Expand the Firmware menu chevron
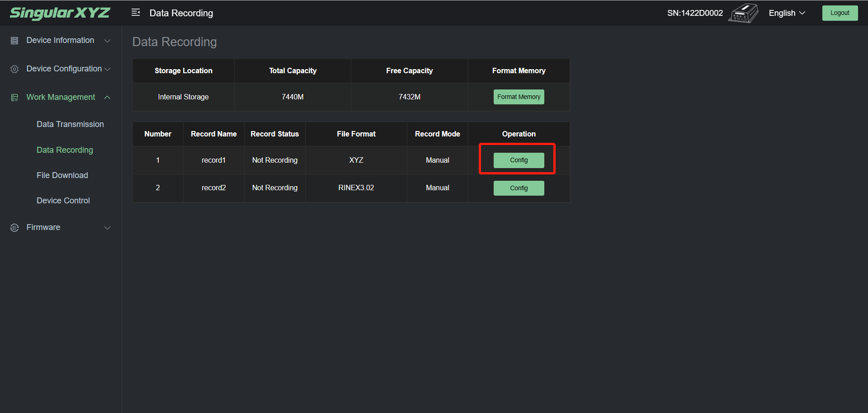This screenshot has height=413, width=868. click(107, 228)
